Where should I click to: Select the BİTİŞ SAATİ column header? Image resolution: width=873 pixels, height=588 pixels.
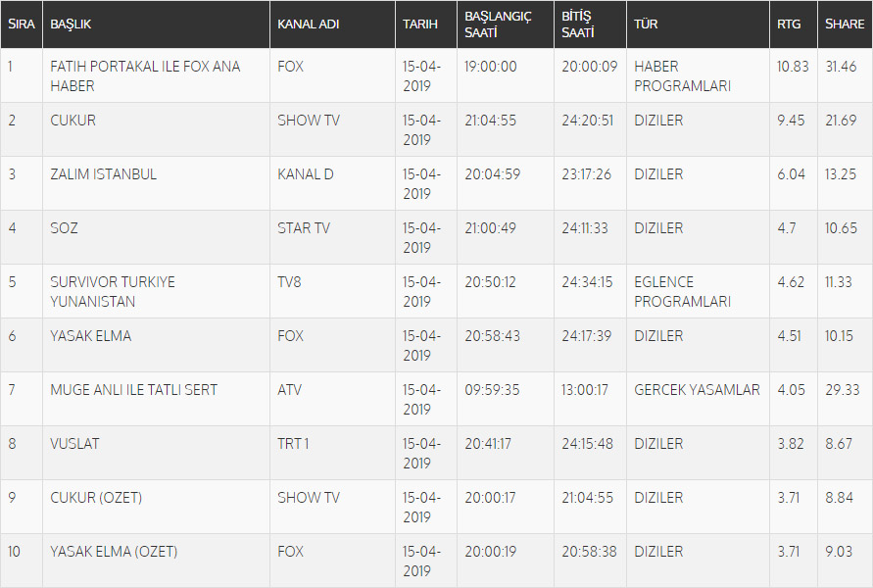pos(577,24)
